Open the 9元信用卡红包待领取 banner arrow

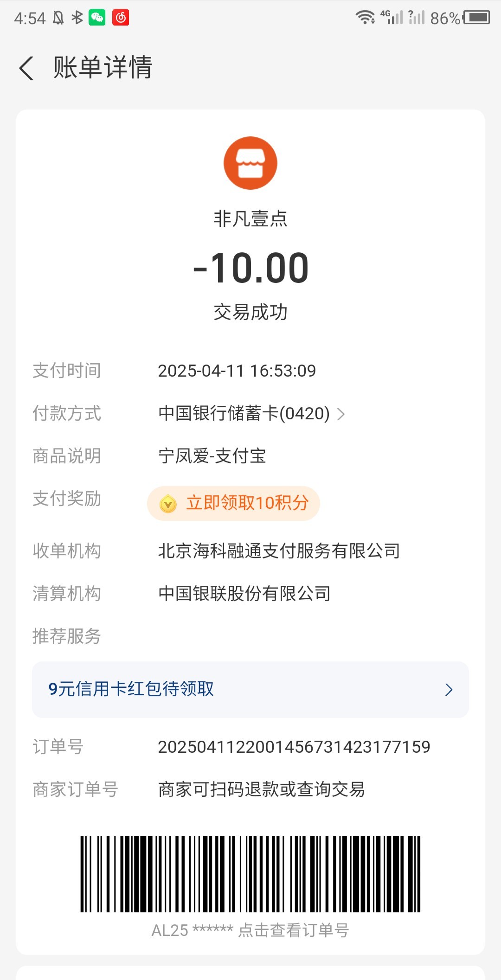click(x=449, y=690)
